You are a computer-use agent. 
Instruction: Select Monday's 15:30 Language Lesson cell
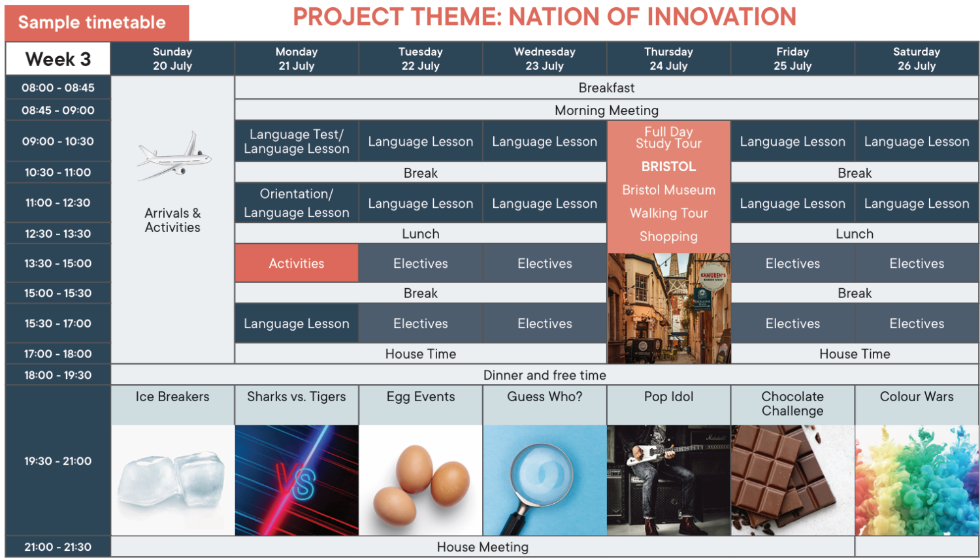tap(297, 323)
